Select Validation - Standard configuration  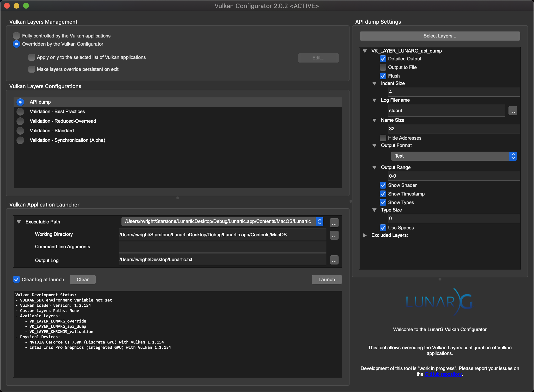(x=20, y=131)
